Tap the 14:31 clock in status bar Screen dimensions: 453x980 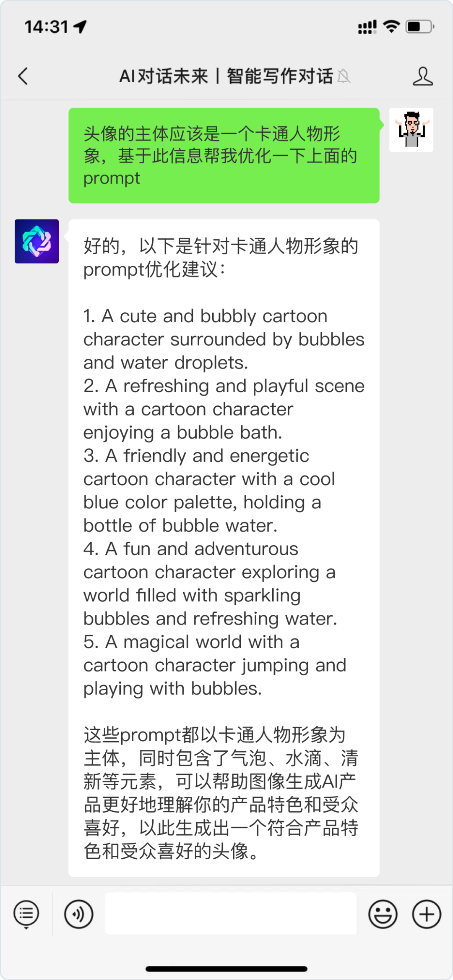[46, 27]
